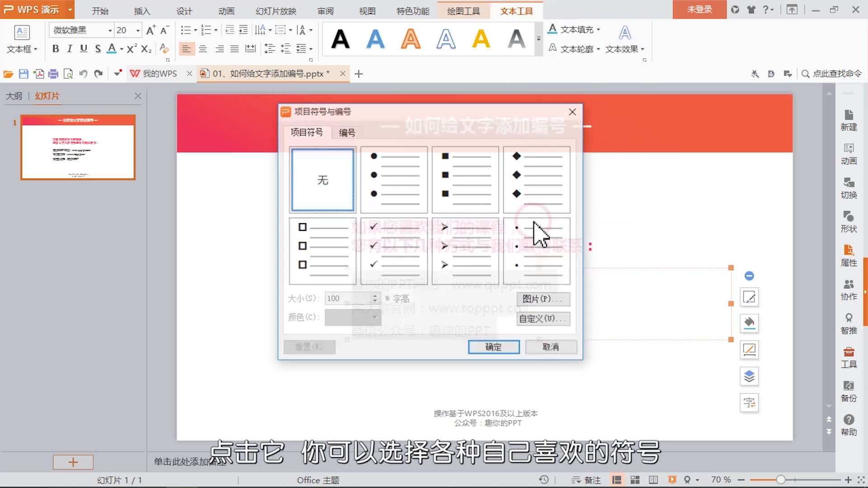Click the Customize button in dialog
868x488 pixels.
[542, 319]
